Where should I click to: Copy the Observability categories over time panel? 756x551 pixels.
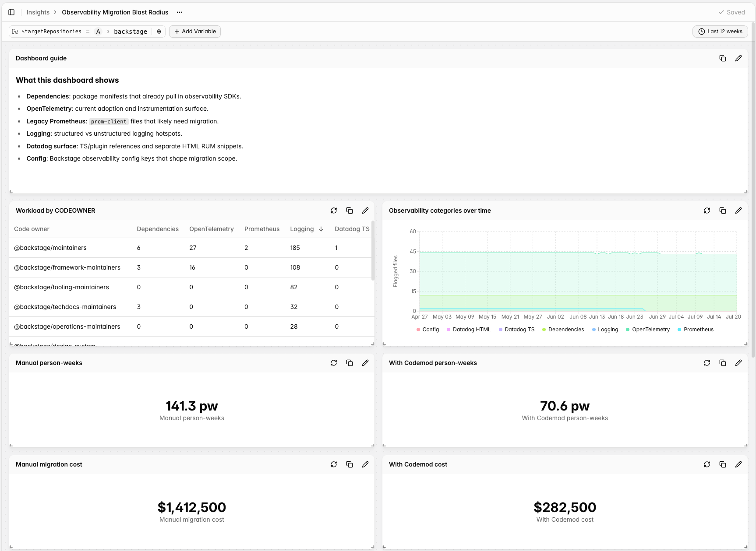pyautogui.click(x=723, y=211)
